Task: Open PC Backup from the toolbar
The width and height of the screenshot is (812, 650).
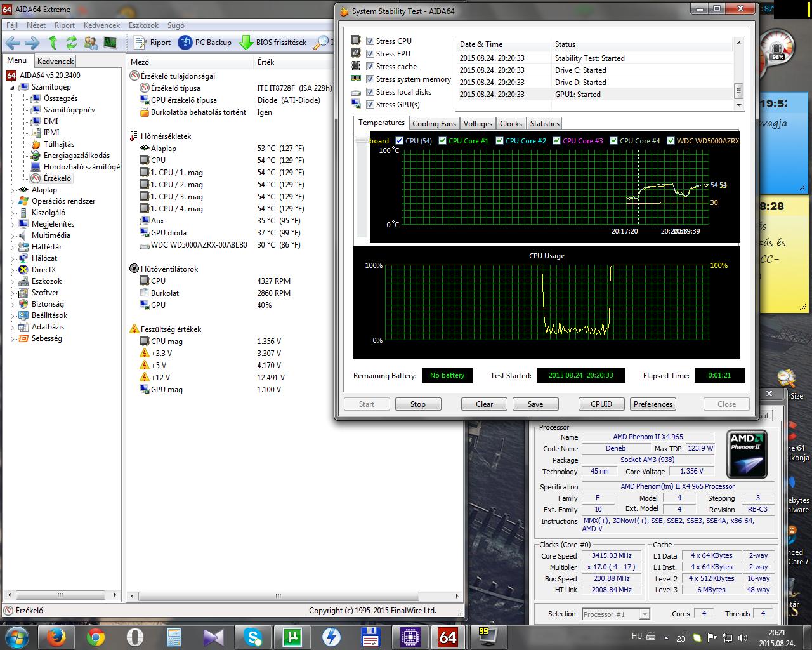Action: pyautogui.click(x=205, y=43)
